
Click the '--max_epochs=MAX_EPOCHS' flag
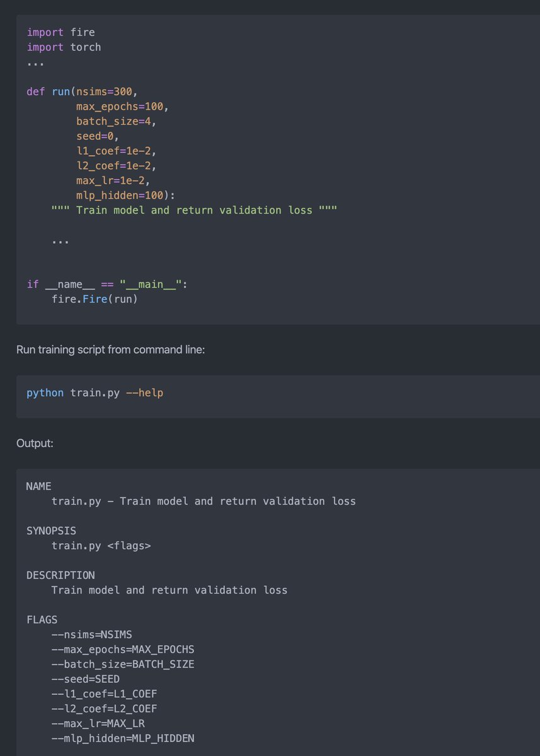click(x=123, y=649)
